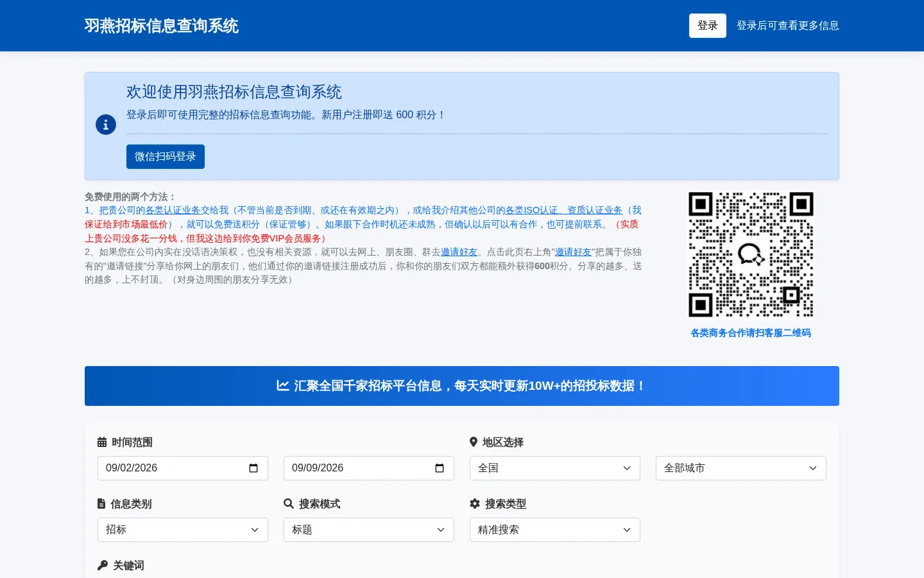The height and width of the screenshot is (578, 924).
Task: Click the calendar icon beside 时间范围
Action: [x=102, y=442]
